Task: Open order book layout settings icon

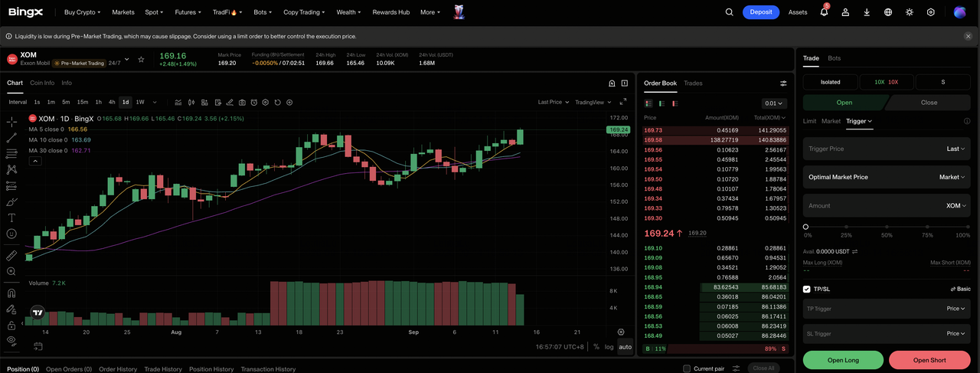Action: coord(783,83)
